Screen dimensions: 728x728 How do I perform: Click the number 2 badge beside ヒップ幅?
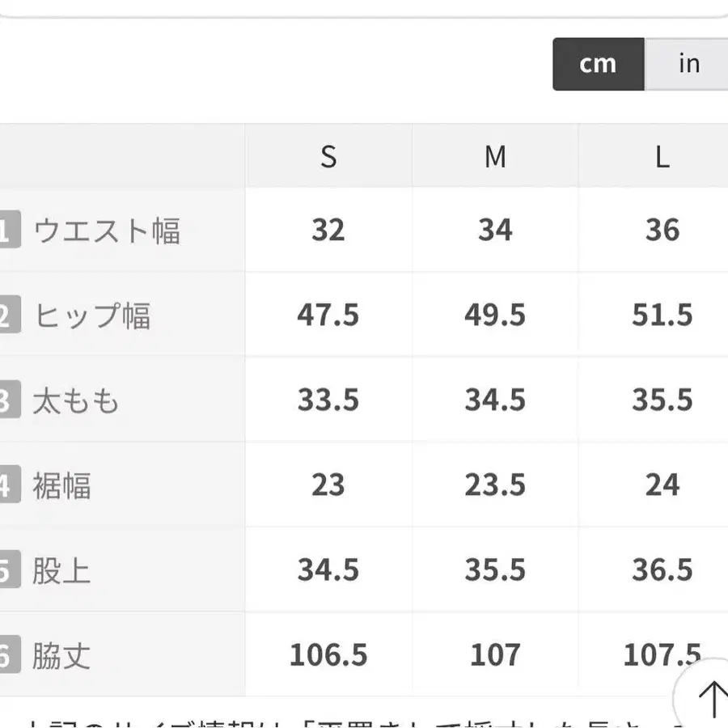(7, 315)
